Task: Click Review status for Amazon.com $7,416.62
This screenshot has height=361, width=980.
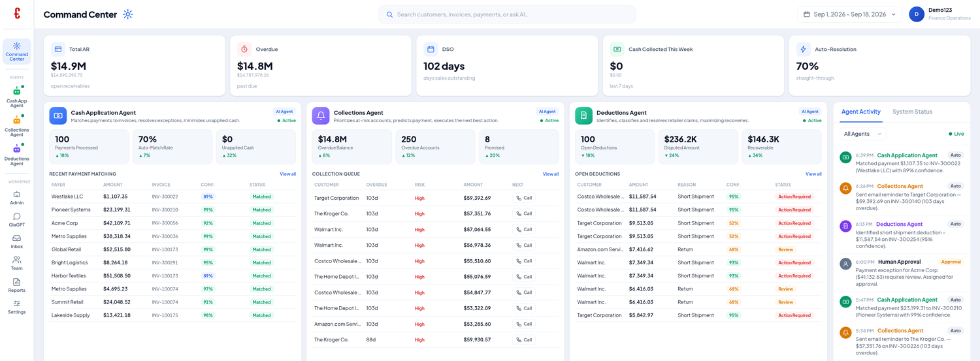Action: tap(785, 249)
